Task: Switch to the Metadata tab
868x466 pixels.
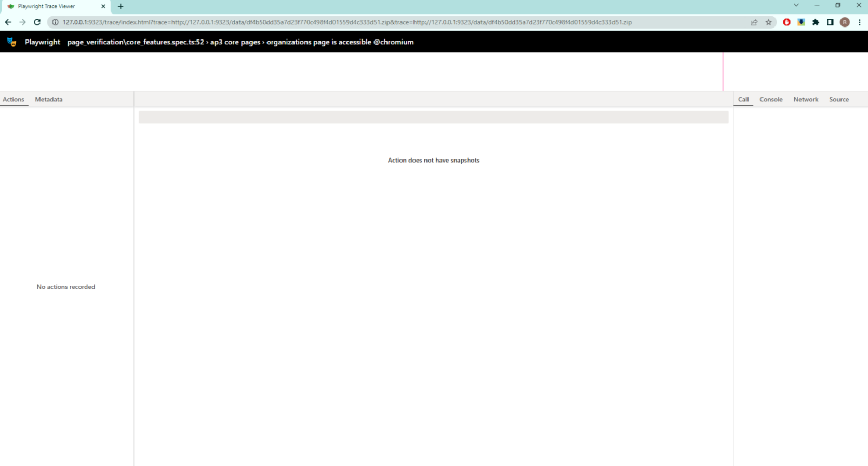Action: (49, 99)
